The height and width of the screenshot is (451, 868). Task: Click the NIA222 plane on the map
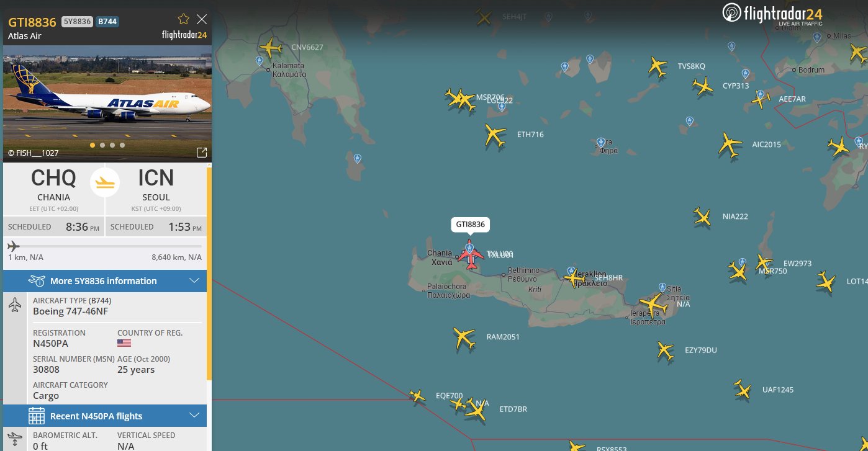coord(702,217)
